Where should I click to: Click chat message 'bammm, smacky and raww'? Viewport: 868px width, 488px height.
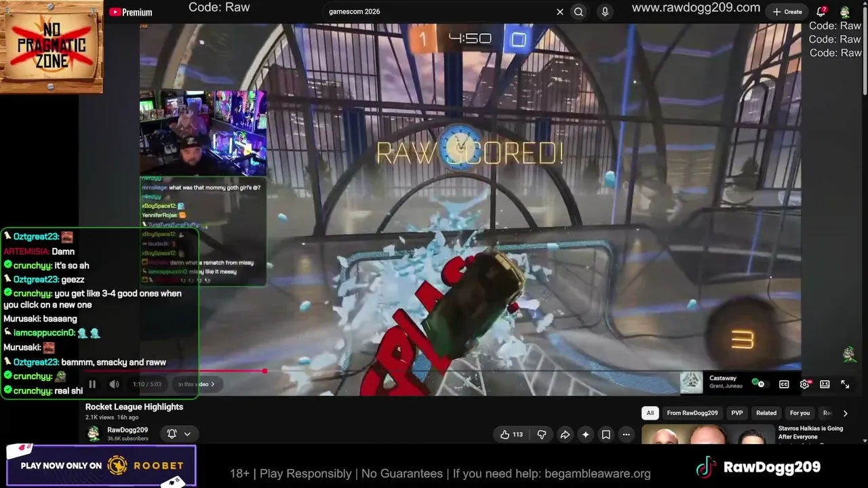[x=114, y=362]
